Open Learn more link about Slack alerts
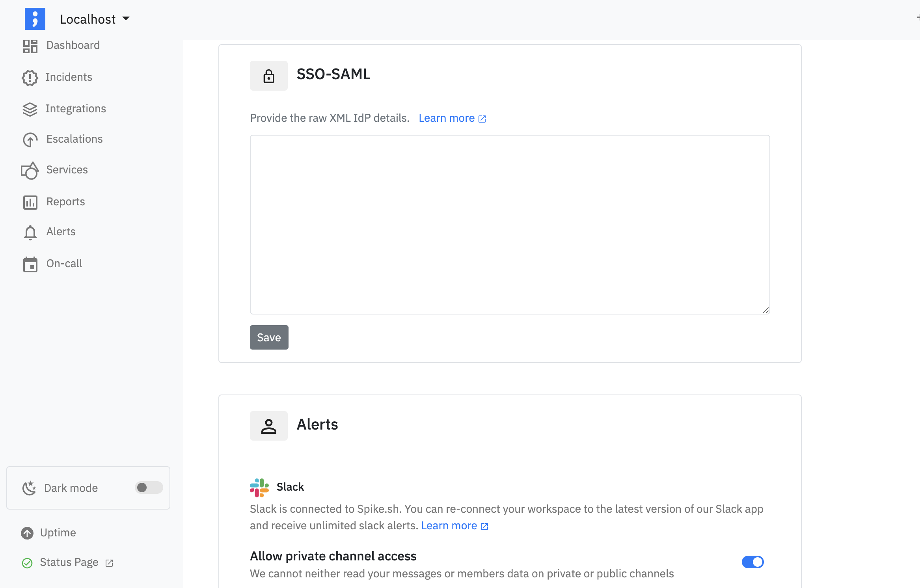 pos(455,526)
